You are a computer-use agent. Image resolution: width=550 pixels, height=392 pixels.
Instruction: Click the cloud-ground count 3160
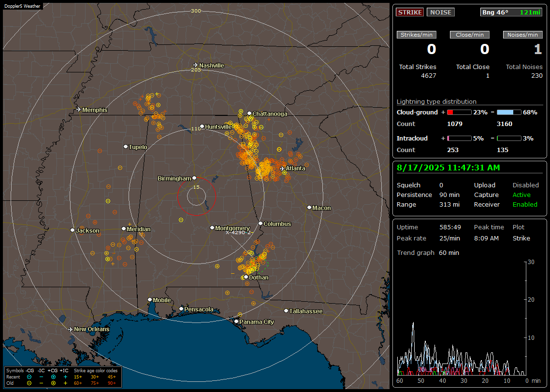click(x=505, y=124)
